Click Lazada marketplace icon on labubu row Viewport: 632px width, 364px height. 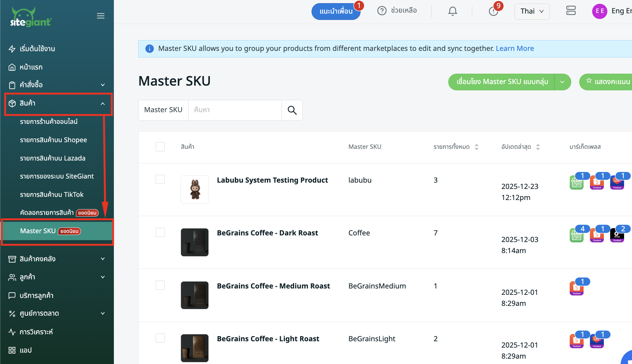tap(617, 183)
